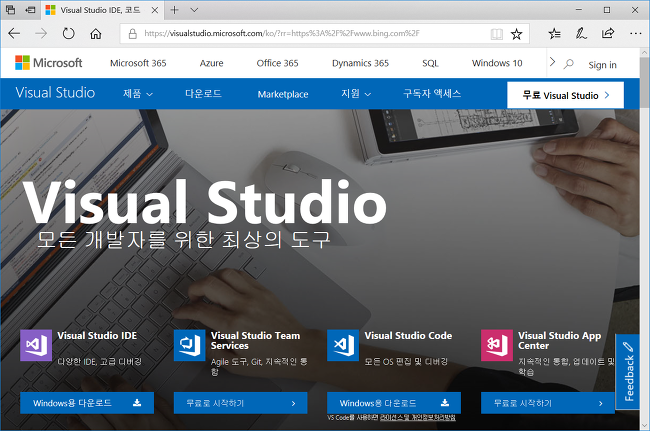Click the Microsoft logo
Viewport: 650px width, 431px height.
click(49, 63)
